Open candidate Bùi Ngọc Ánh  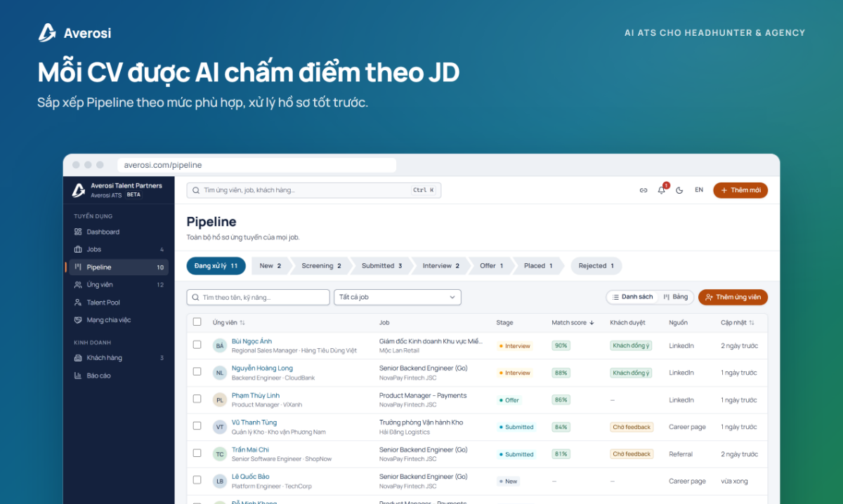click(x=251, y=341)
